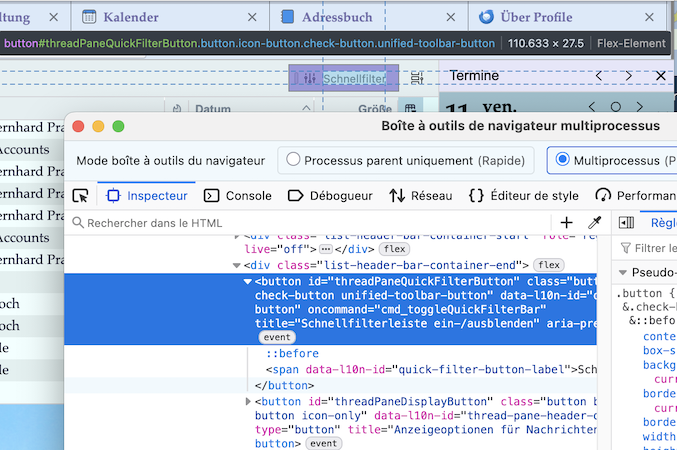Close the Termine pane with X
The width and height of the screenshot is (677, 450).
(661, 76)
